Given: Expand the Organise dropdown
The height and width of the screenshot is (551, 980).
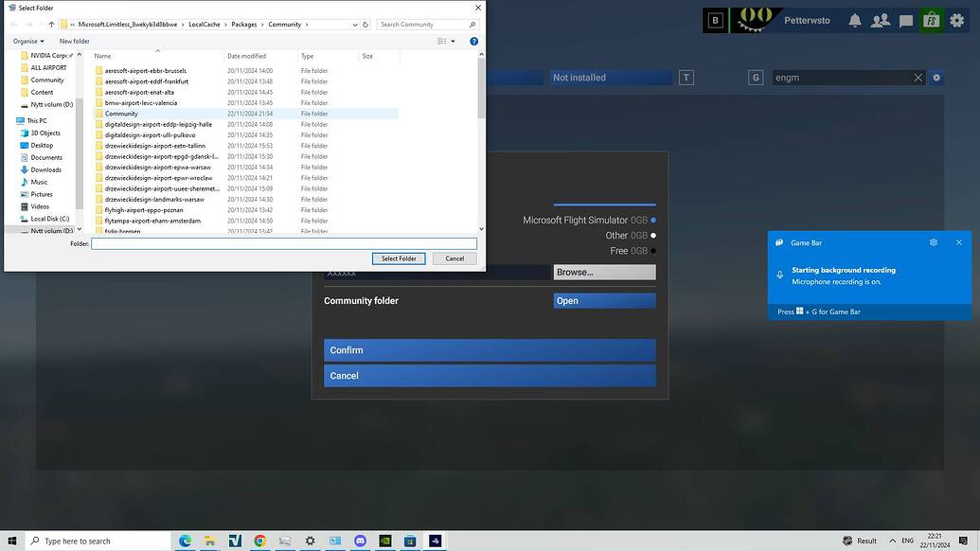Looking at the screenshot, I should tap(31, 41).
